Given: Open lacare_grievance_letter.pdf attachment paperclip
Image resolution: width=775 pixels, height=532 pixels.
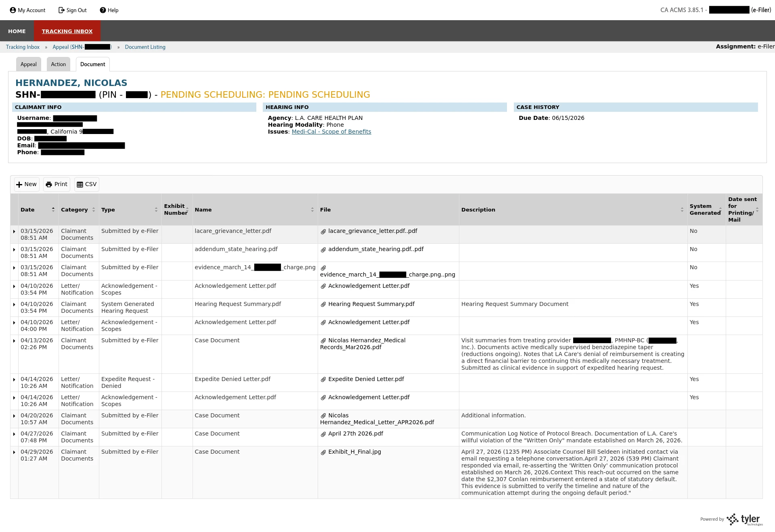Looking at the screenshot, I should pyautogui.click(x=323, y=231).
